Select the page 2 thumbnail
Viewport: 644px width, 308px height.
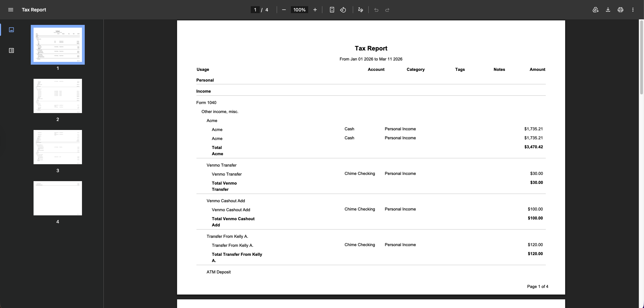point(58,96)
